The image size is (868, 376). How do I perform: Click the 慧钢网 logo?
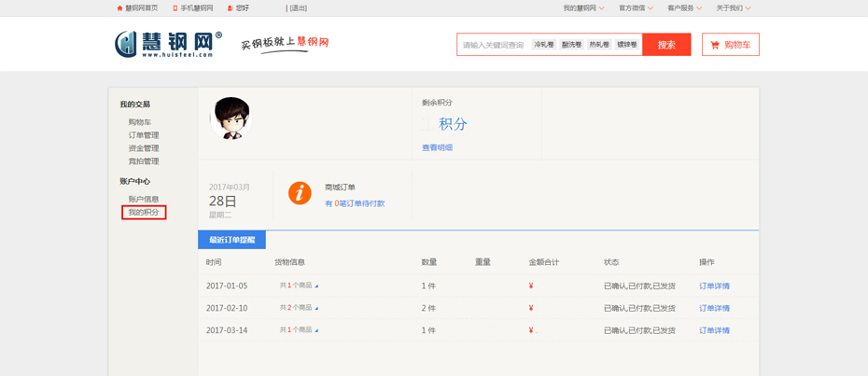168,44
